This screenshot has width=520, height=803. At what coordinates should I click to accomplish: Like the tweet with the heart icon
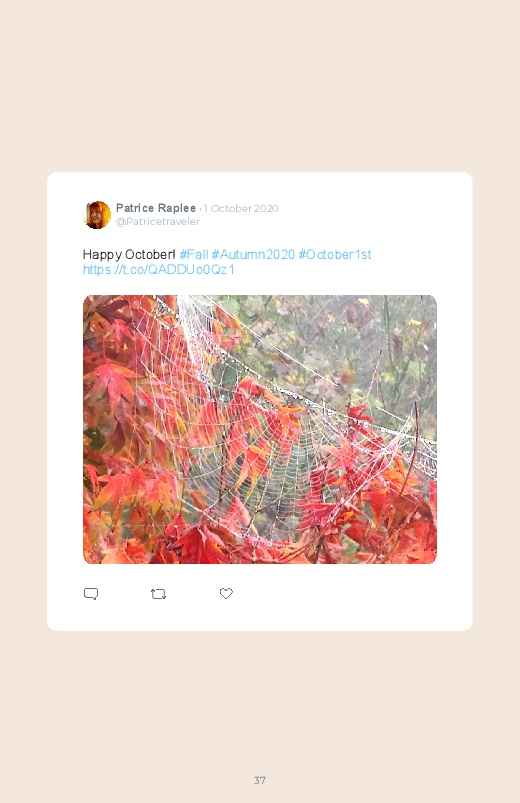[x=226, y=593]
